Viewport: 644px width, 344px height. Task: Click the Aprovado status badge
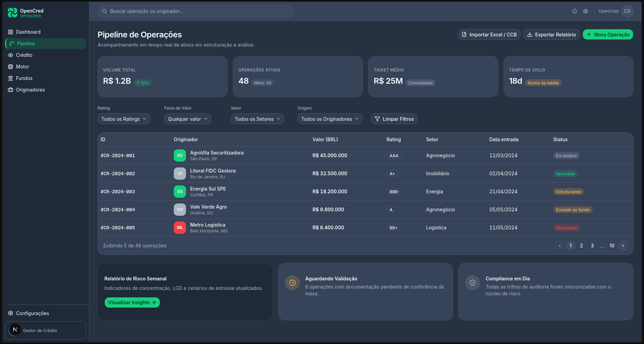tap(565, 174)
